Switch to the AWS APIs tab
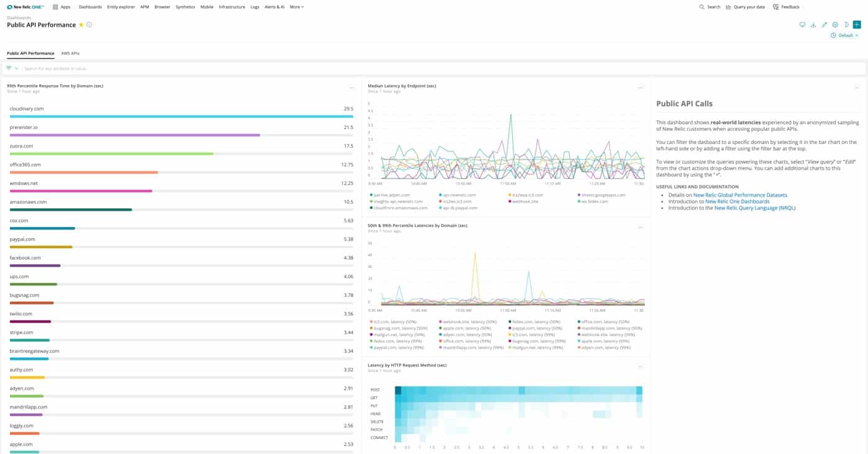The width and height of the screenshot is (868, 454). pyautogui.click(x=70, y=53)
